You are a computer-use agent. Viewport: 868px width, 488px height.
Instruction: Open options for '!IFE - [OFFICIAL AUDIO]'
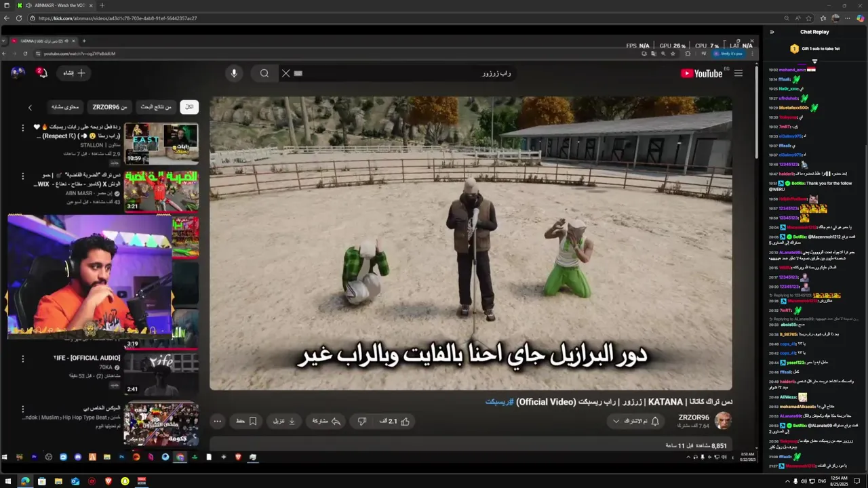[22, 359]
